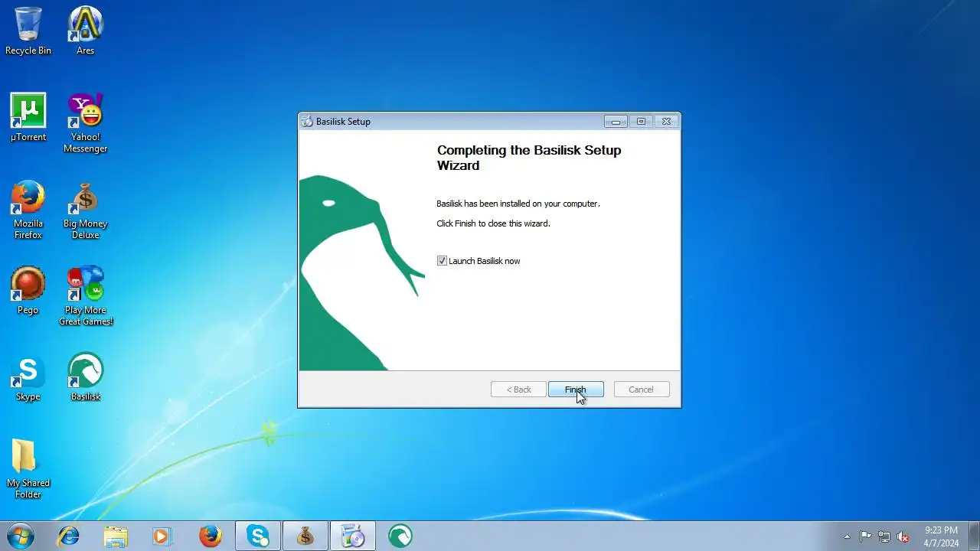The height and width of the screenshot is (551, 980).
Task: Select the Yahoo! Messenger desktop icon
Action: pyautogui.click(x=85, y=123)
